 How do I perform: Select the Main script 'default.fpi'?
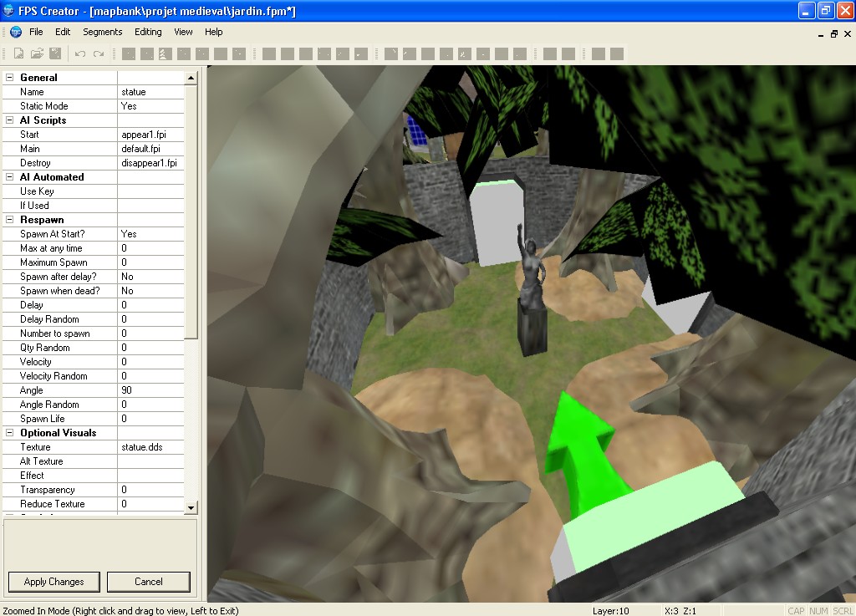pyautogui.click(x=150, y=149)
